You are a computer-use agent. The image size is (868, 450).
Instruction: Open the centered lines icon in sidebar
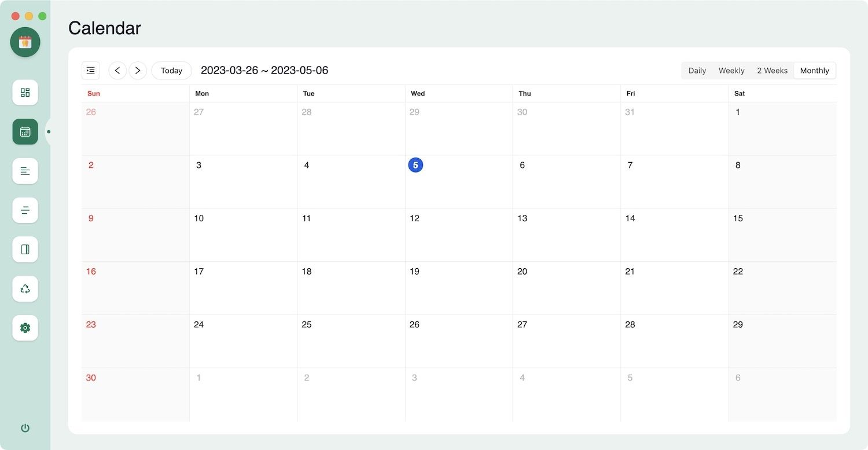coord(25,210)
